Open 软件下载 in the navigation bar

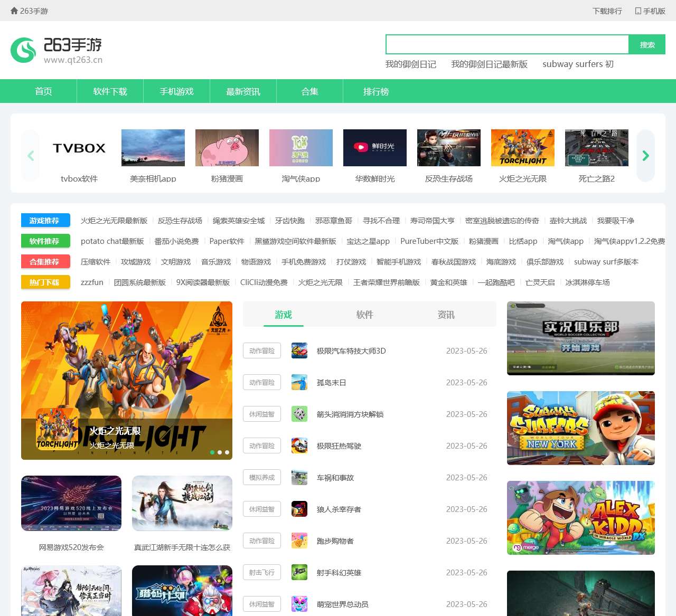110,91
